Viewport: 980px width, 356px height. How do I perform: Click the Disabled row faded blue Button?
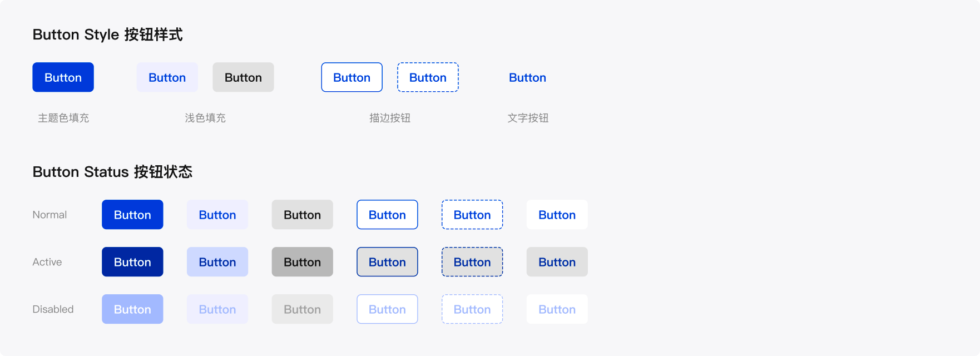132,309
